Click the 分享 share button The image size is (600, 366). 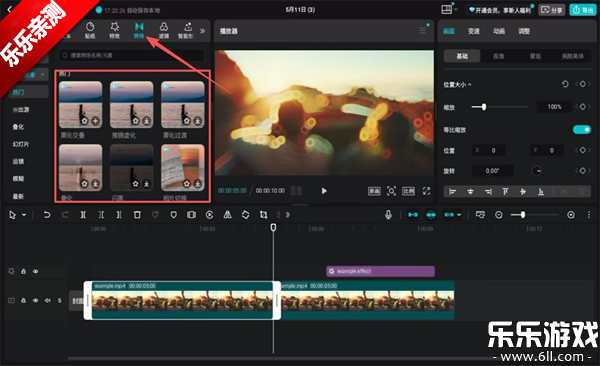(x=552, y=10)
